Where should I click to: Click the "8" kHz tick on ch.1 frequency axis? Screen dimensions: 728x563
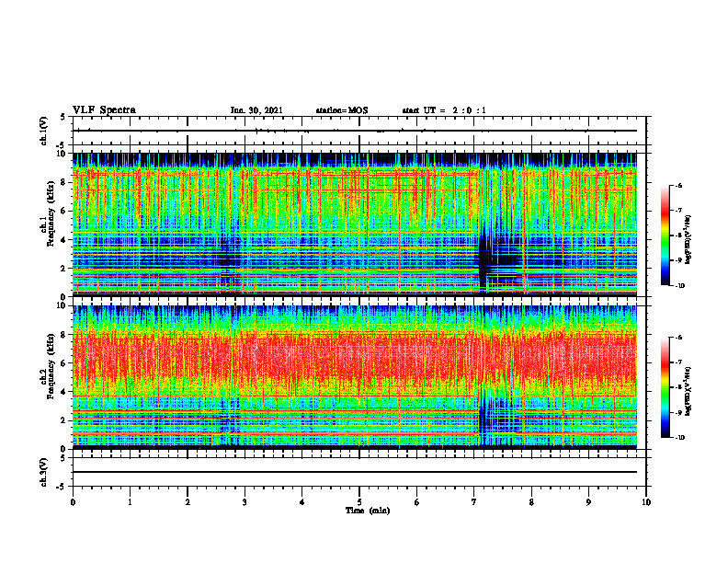tap(64, 182)
